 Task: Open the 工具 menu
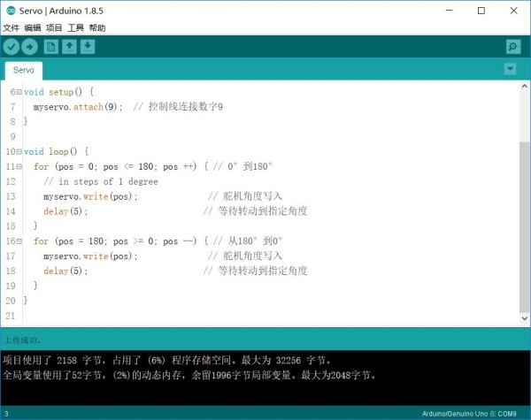coord(75,27)
